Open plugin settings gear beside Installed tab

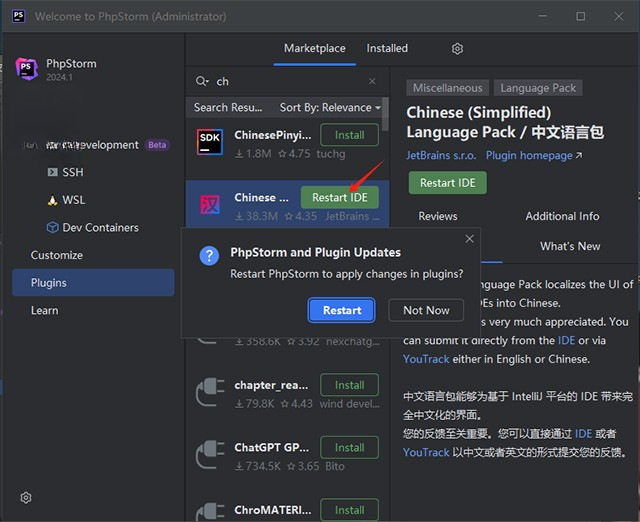coord(457,49)
